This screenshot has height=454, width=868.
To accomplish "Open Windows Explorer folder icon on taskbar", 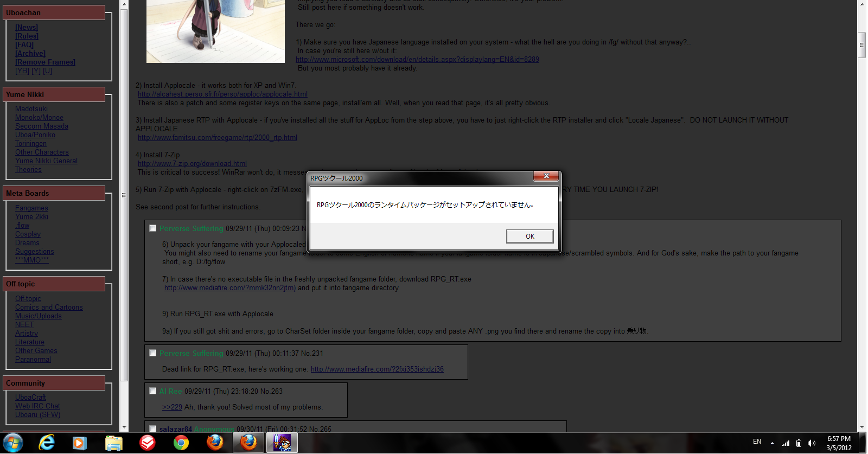I will 113,443.
